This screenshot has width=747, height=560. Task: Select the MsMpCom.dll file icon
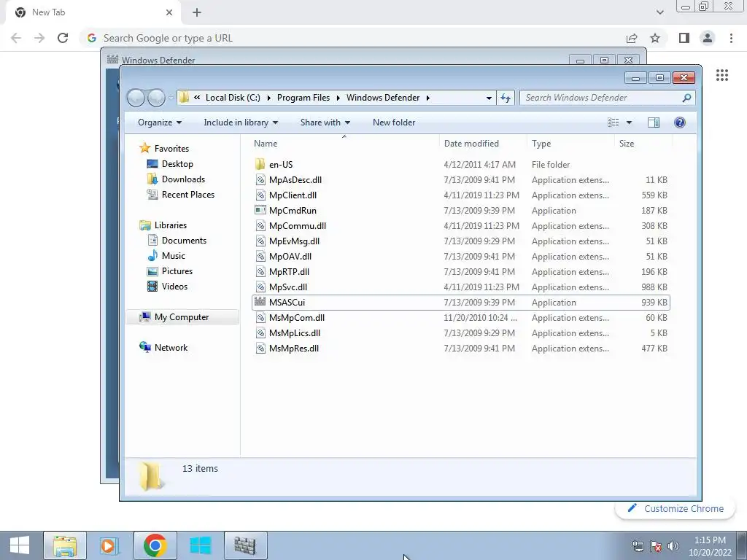pyautogui.click(x=260, y=318)
